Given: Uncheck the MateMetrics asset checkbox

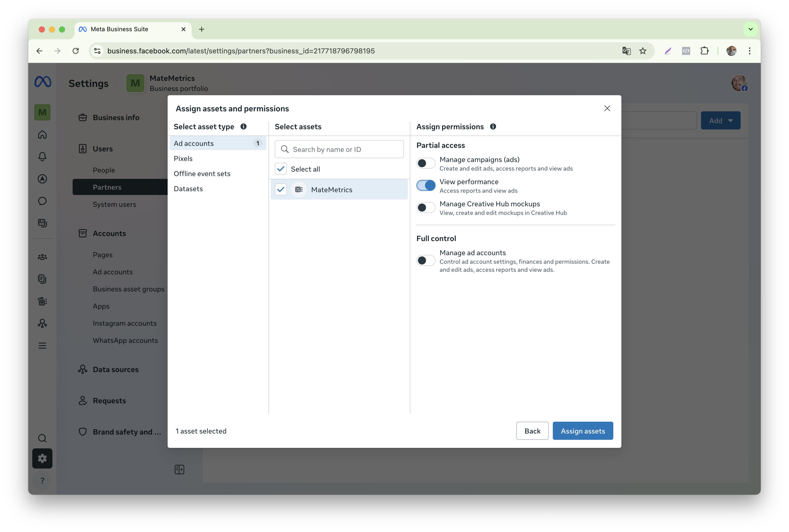Looking at the screenshot, I should [x=281, y=190].
